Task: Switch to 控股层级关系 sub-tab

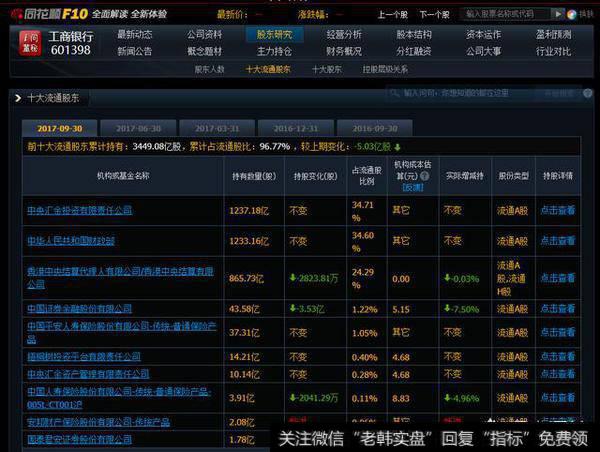Action: [385, 70]
